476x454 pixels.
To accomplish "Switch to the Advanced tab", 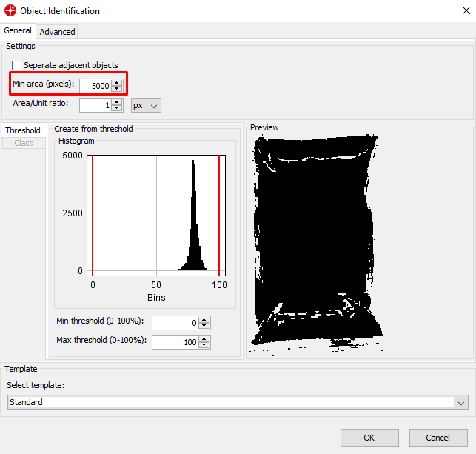I will [x=57, y=32].
